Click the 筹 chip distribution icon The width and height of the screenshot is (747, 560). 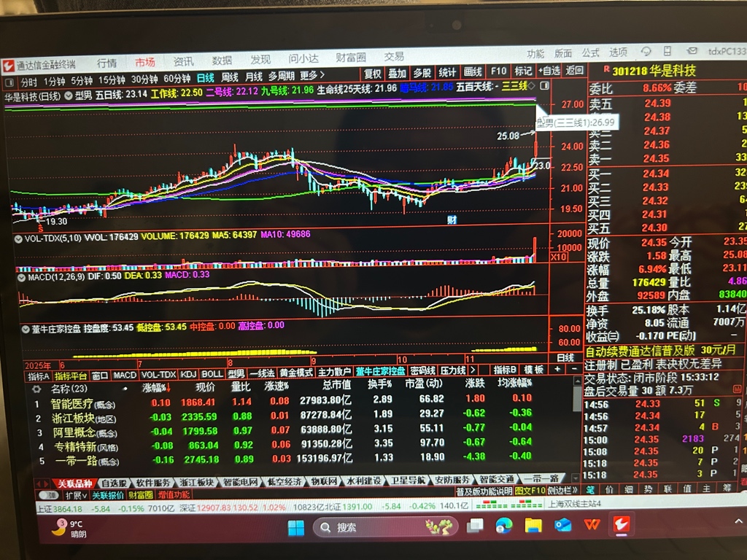[x=727, y=488]
